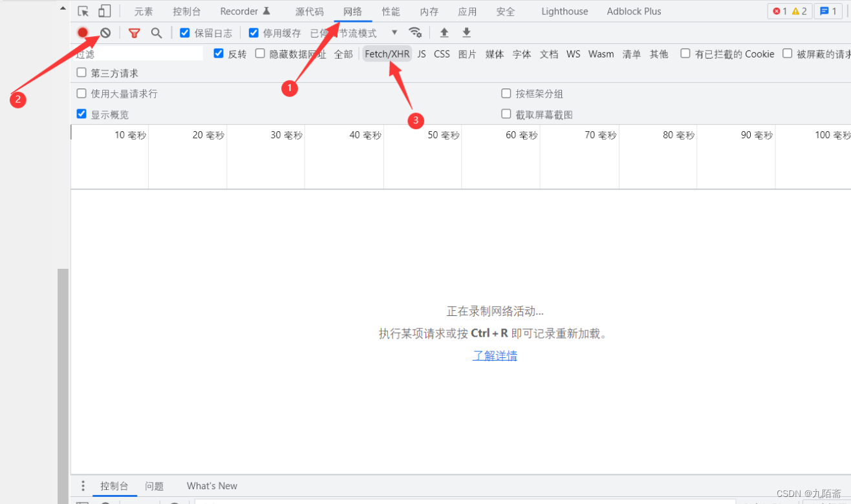Export HAR file with download arrow icon
The image size is (851, 504).
[x=466, y=33]
